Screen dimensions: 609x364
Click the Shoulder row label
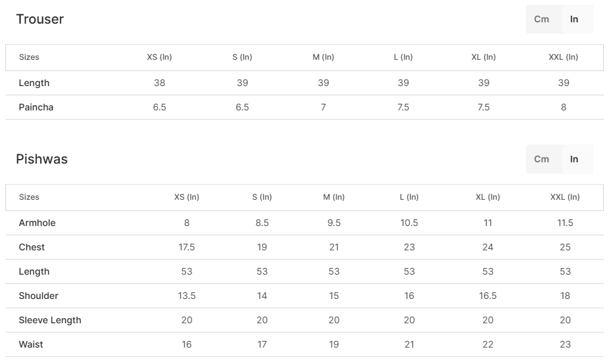click(39, 296)
